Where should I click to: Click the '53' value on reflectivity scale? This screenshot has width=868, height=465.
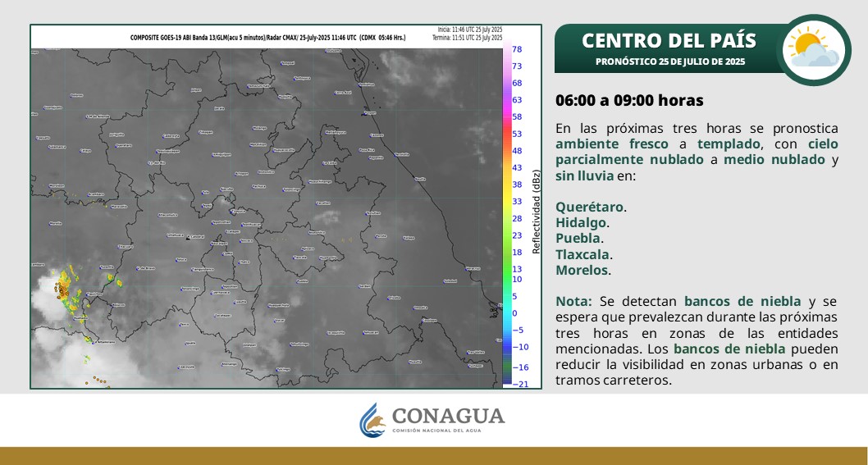(517, 134)
